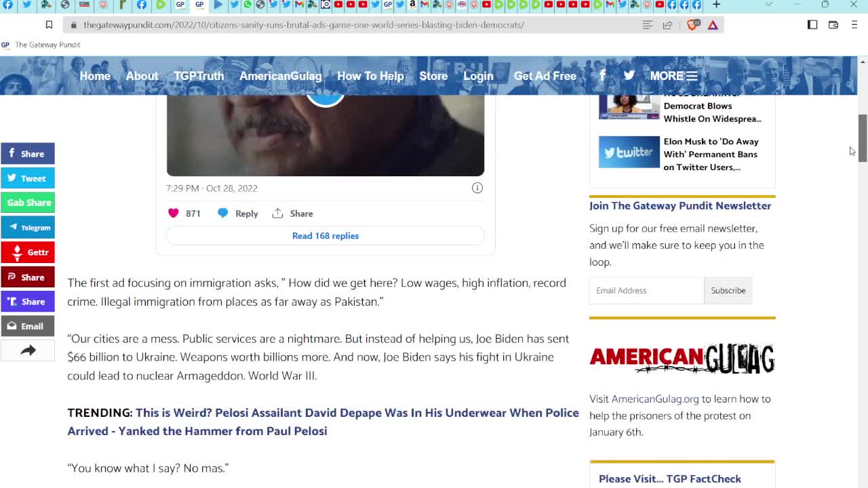Enable Speedreader reader mode icon
Viewport: 868px width, 488px height.
(x=648, y=24)
